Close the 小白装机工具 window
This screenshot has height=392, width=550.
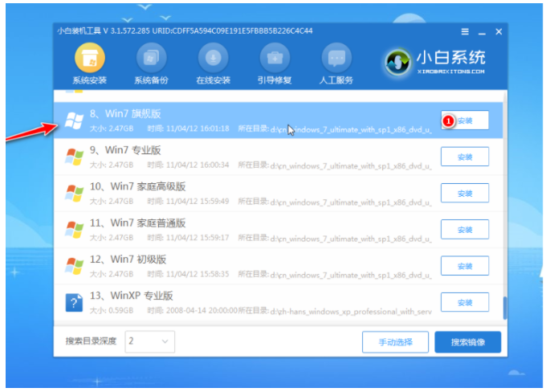(x=499, y=32)
